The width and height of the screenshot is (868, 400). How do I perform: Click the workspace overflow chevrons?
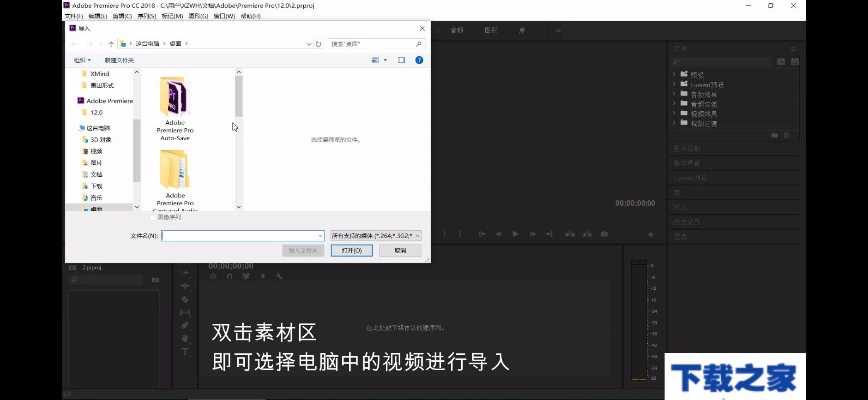pyautogui.click(x=558, y=30)
